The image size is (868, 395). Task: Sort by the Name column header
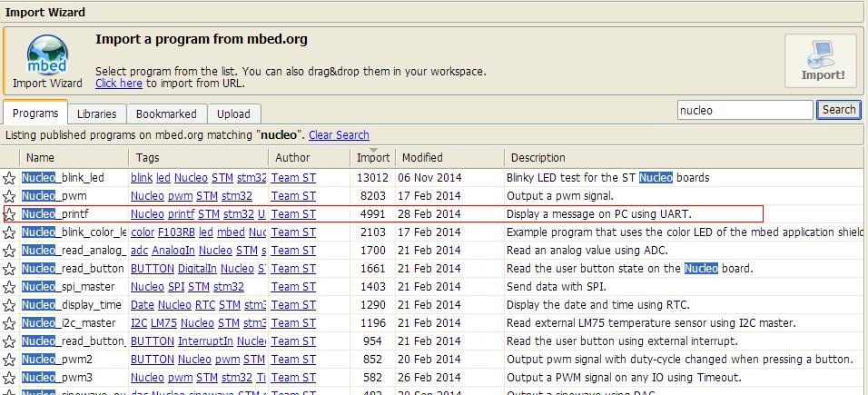pyautogui.click(x=74, y=157)
